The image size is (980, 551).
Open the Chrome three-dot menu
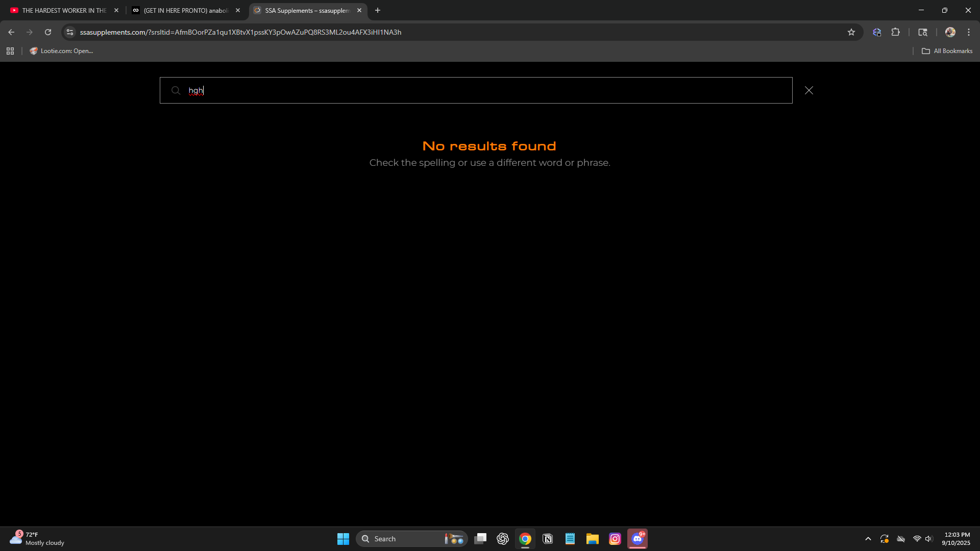(x=969, y=32)
